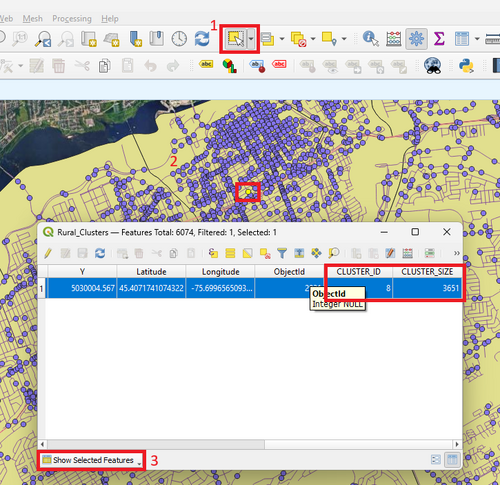Click the Select Features by Value icon
The image size is (500, 485).
pyautogui.click(x=267, y=39)
